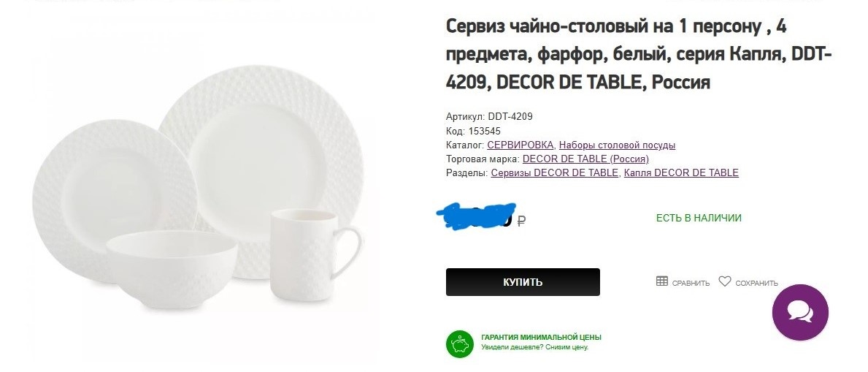Open the Капля DECOR DE TABLE link
This screenshot has height=372, width=868.
681,173
